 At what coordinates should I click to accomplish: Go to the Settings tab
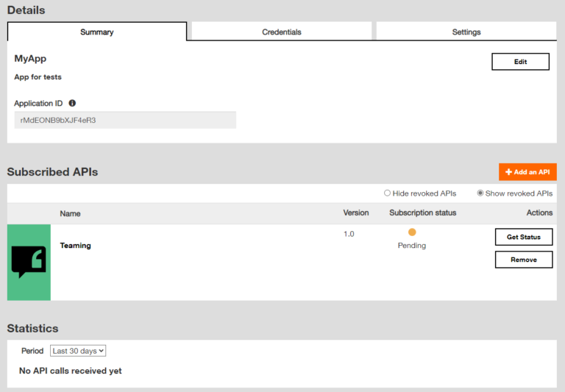pyautogui.click(x=466, y=32)
